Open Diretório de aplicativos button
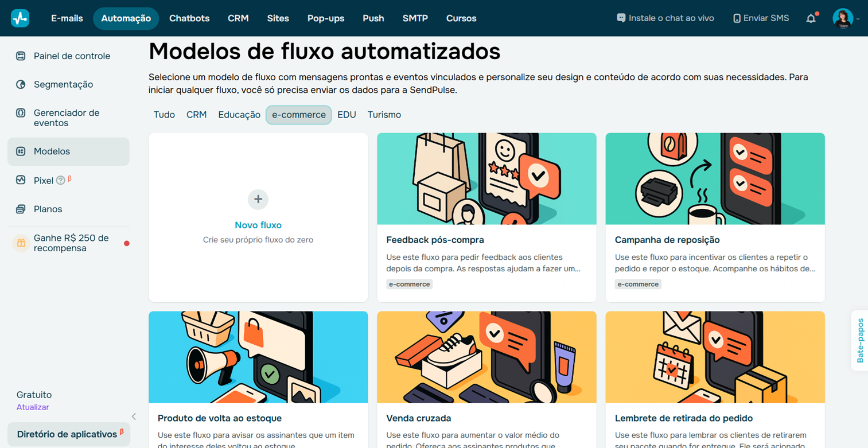Viewport: 868px width, 448px height. (69, 434)
